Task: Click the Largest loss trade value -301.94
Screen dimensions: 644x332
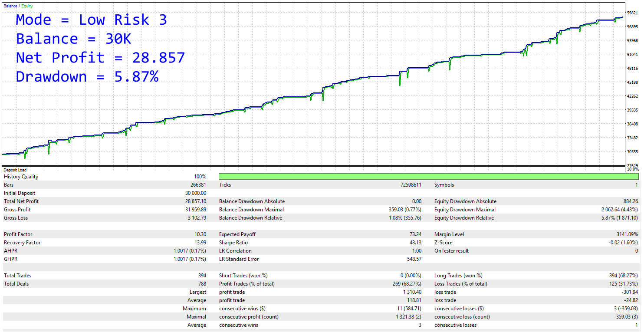Action: [630, 292]
